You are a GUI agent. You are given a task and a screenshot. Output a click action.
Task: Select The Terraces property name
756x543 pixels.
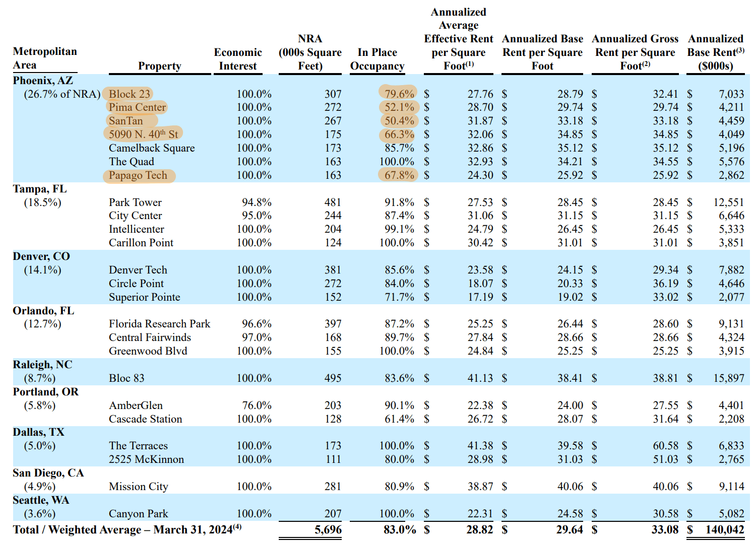click(x=139, y=446)
